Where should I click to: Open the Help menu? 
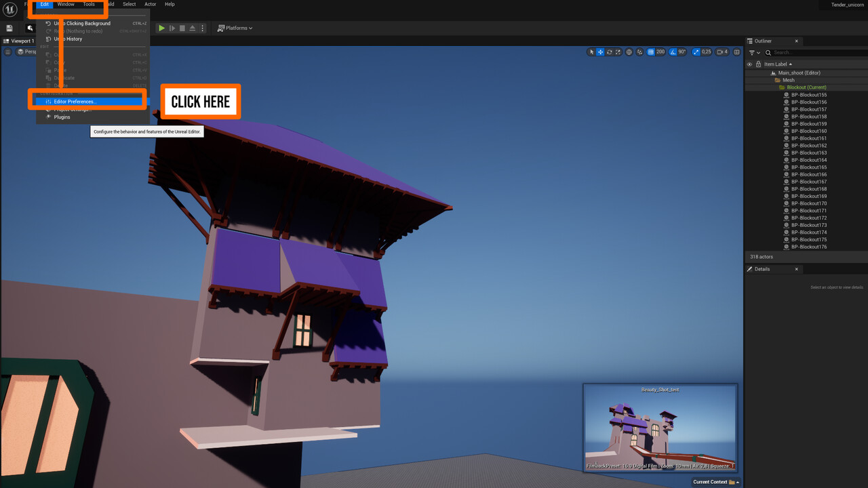click(170, 4)
